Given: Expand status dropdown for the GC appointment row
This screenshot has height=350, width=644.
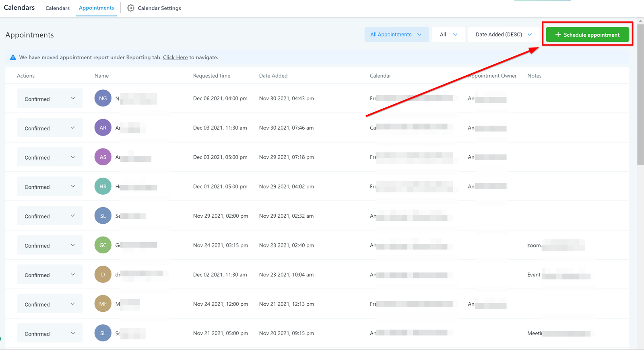Looking at the screenshot, I should (x=50, y=245).
